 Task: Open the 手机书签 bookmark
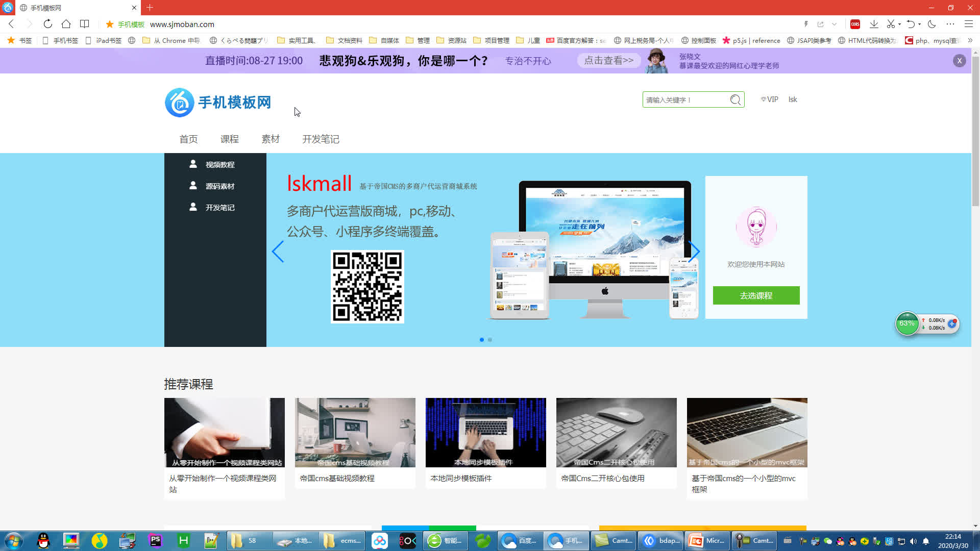click(60, 40)
